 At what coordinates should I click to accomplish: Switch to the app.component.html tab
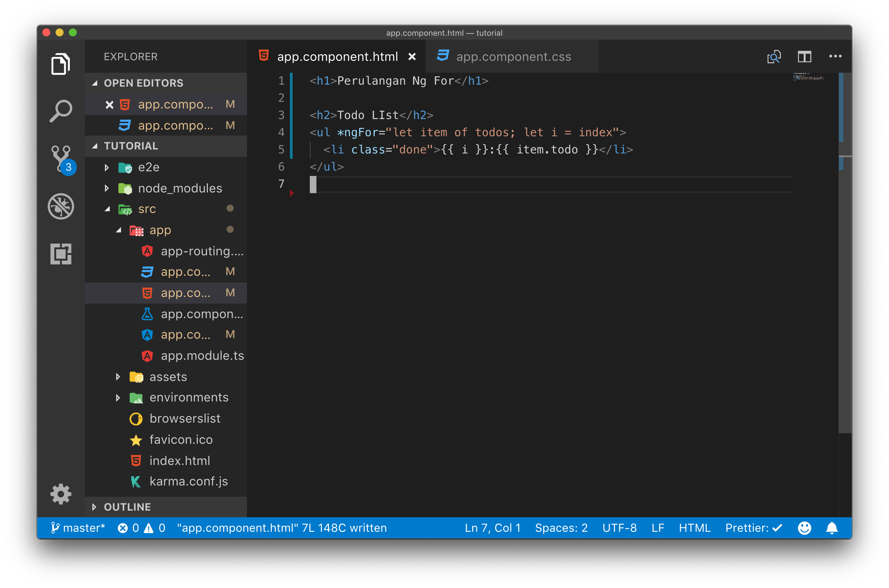(337, 57)
